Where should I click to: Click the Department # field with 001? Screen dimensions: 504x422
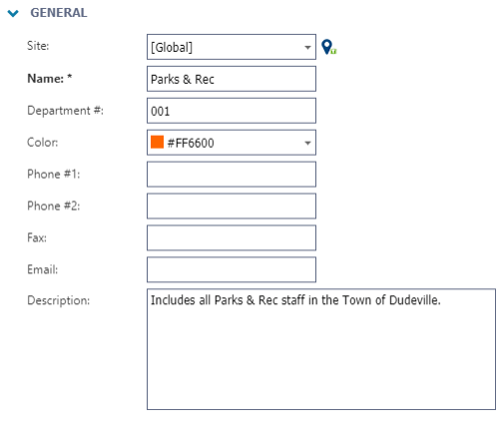[232, 111]
